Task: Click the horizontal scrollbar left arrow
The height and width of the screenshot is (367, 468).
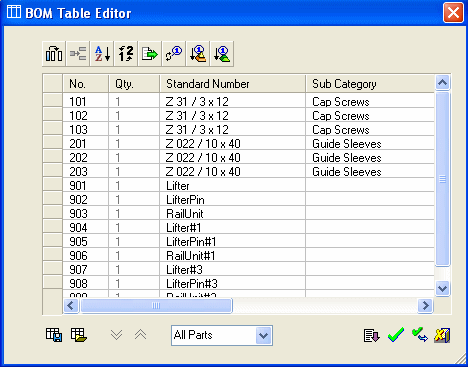Action: point(71,305)
